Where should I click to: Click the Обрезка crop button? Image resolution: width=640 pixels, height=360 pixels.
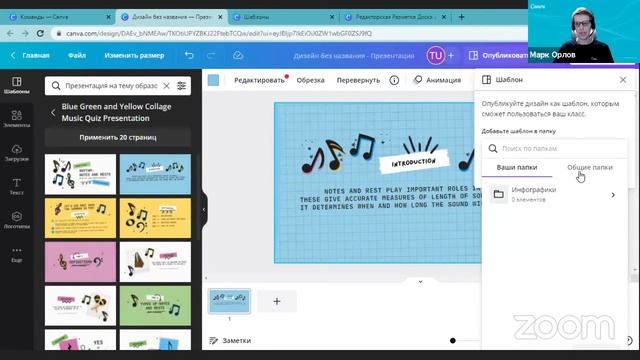(311, 80)
